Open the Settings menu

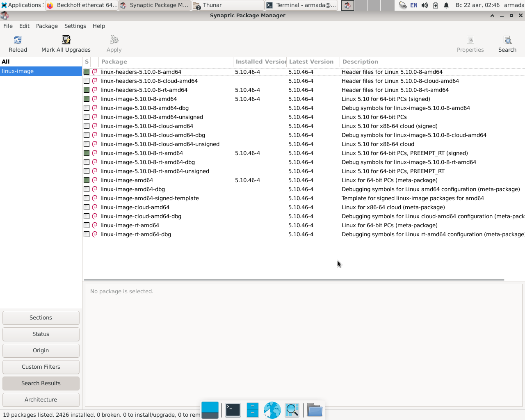pos(75,26)
